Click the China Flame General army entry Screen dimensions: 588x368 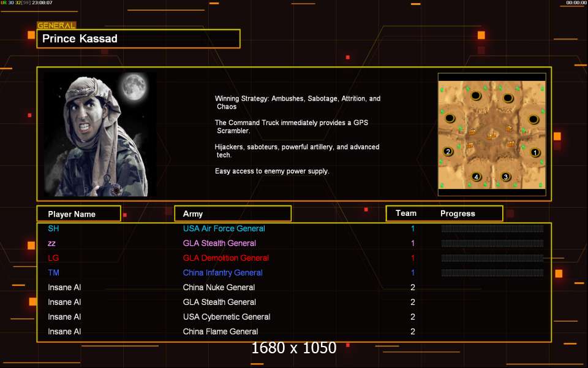pos(221,332)
